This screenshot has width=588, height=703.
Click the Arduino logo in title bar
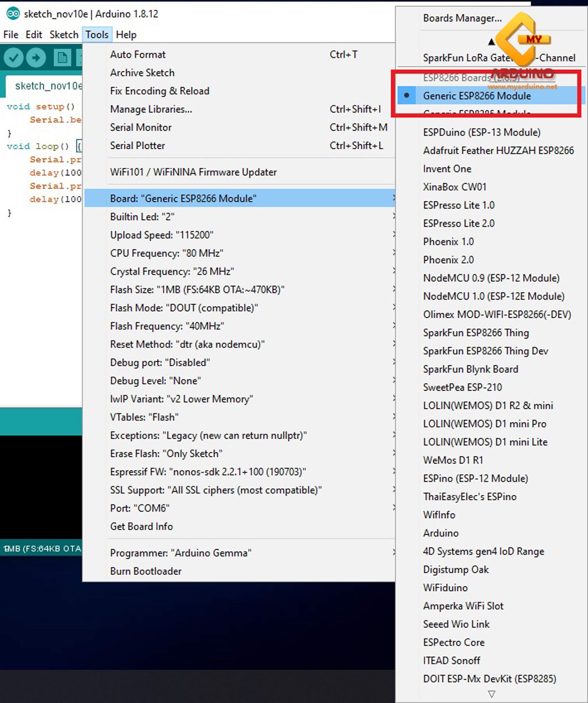(13, 14)
